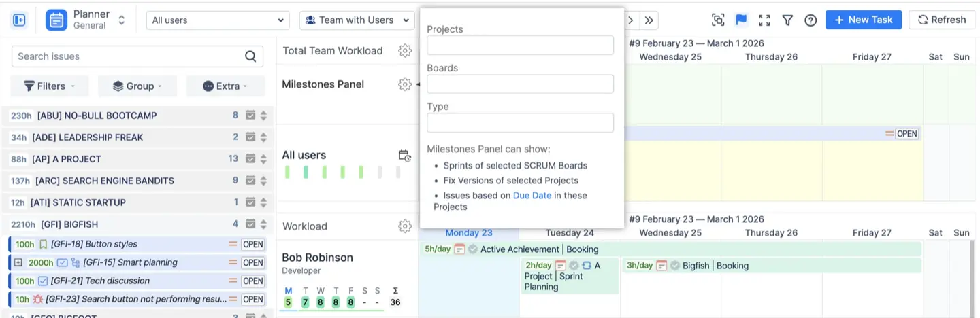The height and width of the screenshot is (318, 980).
Task: Click the Type field in popup
Action: click(521, 123)
